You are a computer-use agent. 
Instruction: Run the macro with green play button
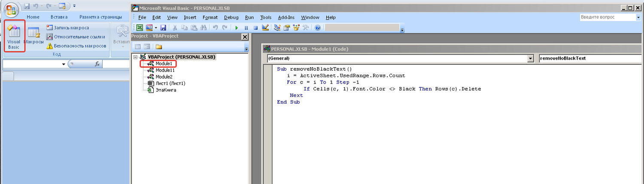coord(236,27)
